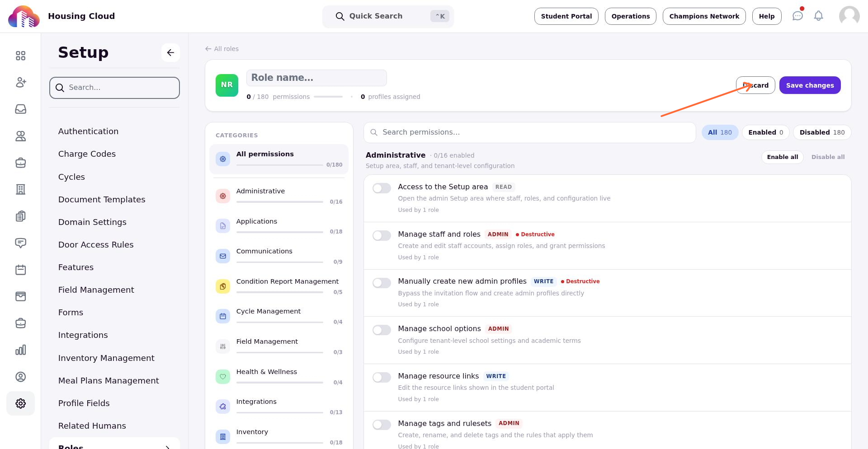Click the Field Management sliders icon in categories
868x449 pixels.
click(x=223, y=346)
